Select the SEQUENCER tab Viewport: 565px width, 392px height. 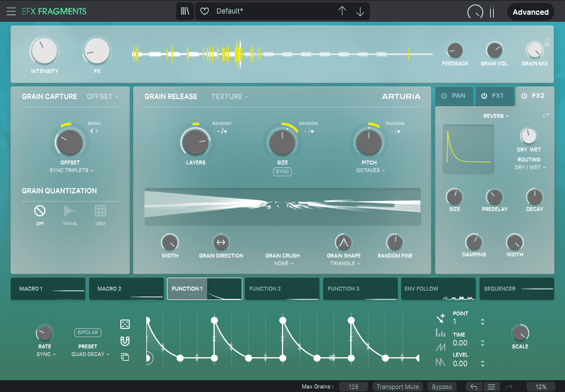tap(517, 289)
